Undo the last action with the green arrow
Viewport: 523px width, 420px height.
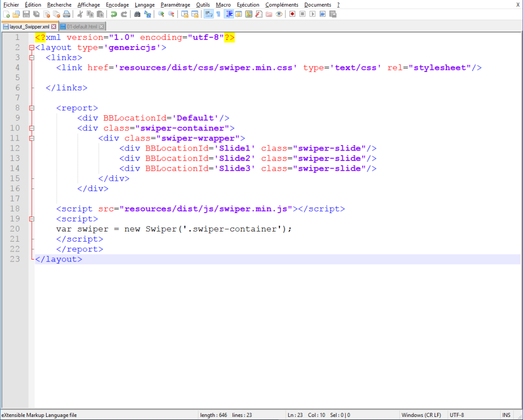[114, 14]
